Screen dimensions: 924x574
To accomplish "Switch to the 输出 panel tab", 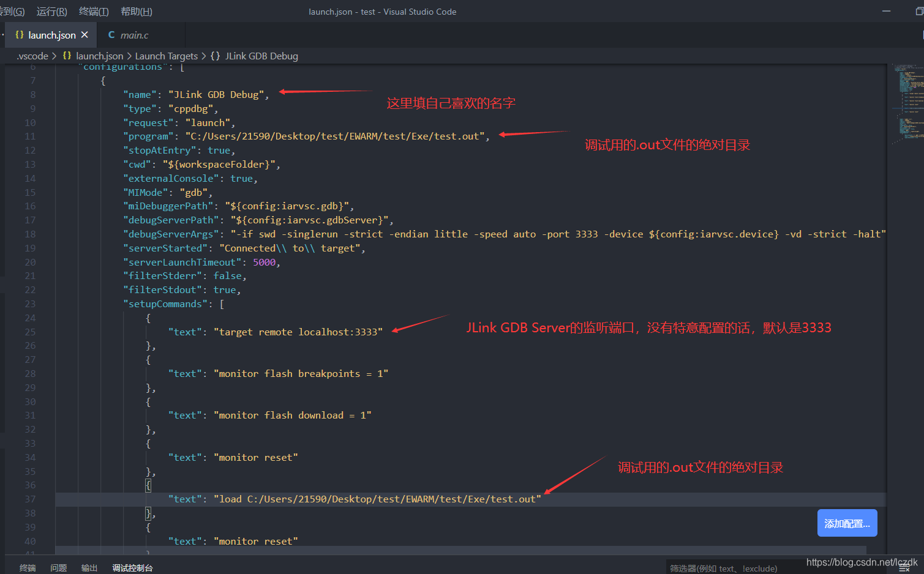I will pyautogui.click(x=89, y=567).
